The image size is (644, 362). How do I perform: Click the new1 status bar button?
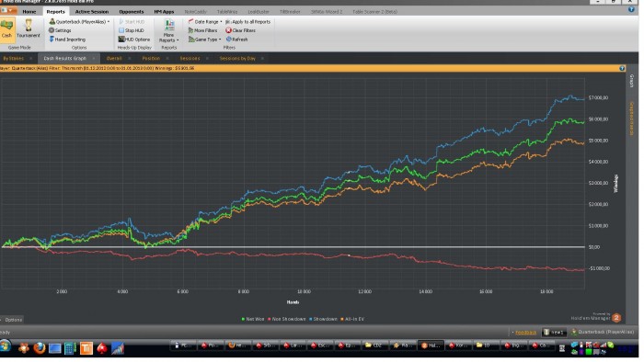click(x=554, y=332)
